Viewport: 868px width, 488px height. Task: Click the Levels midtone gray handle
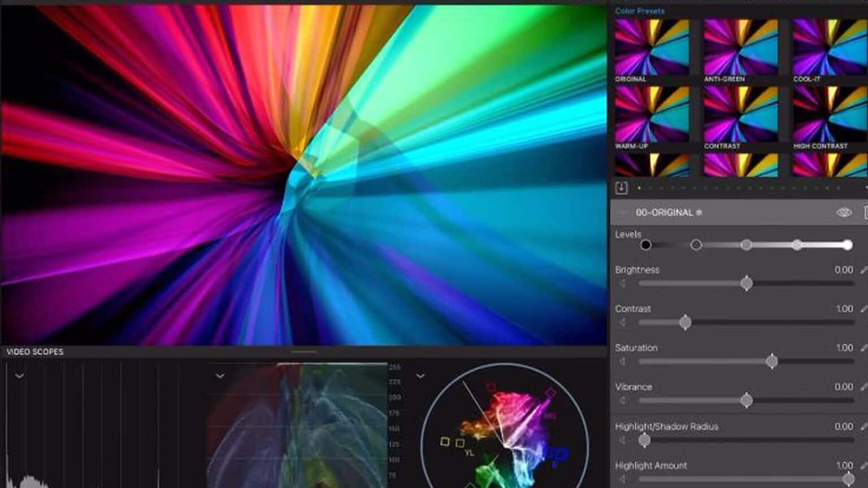tap(747, 245)
